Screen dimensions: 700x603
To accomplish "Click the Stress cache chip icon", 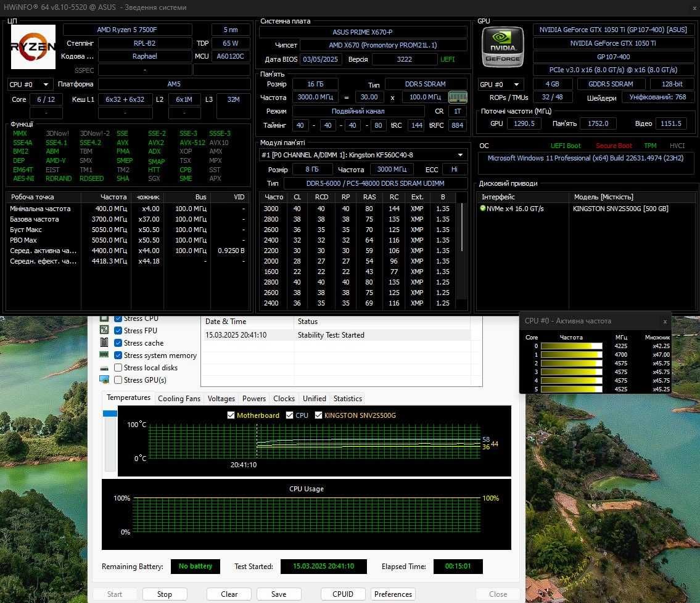I will tap(104, 343).
